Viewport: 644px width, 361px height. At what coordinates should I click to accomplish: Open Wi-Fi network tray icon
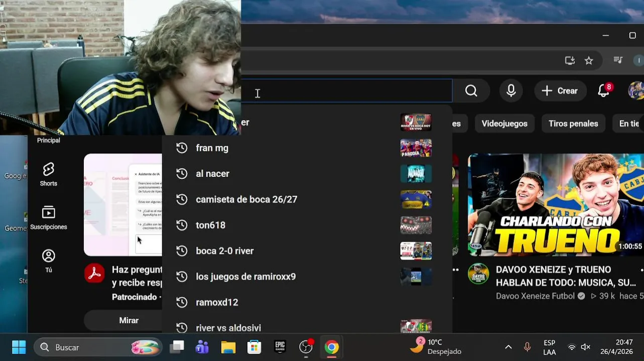pyautogui.click(x=572, y=347)
